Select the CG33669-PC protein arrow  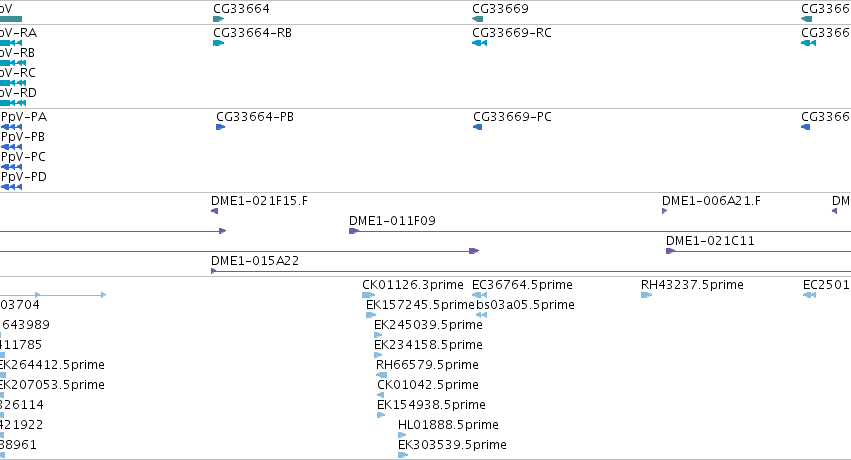[478, 127]
